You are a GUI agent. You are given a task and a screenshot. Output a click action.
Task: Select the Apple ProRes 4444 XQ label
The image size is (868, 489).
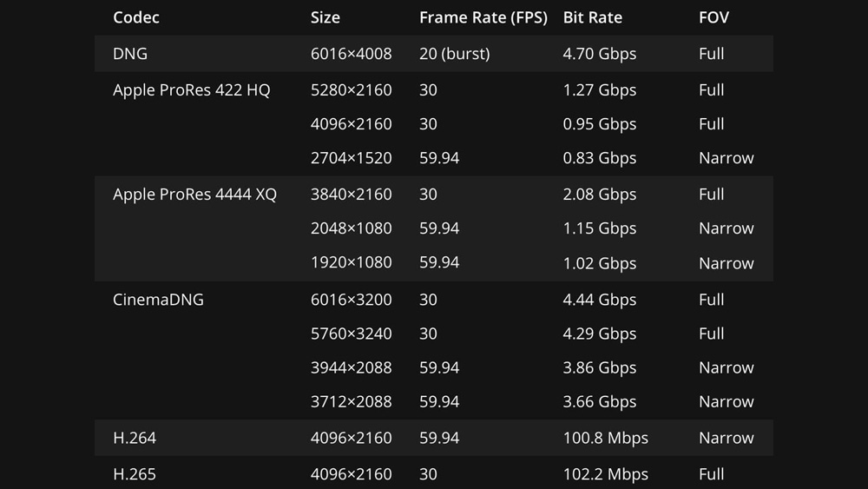coord(194,195)
